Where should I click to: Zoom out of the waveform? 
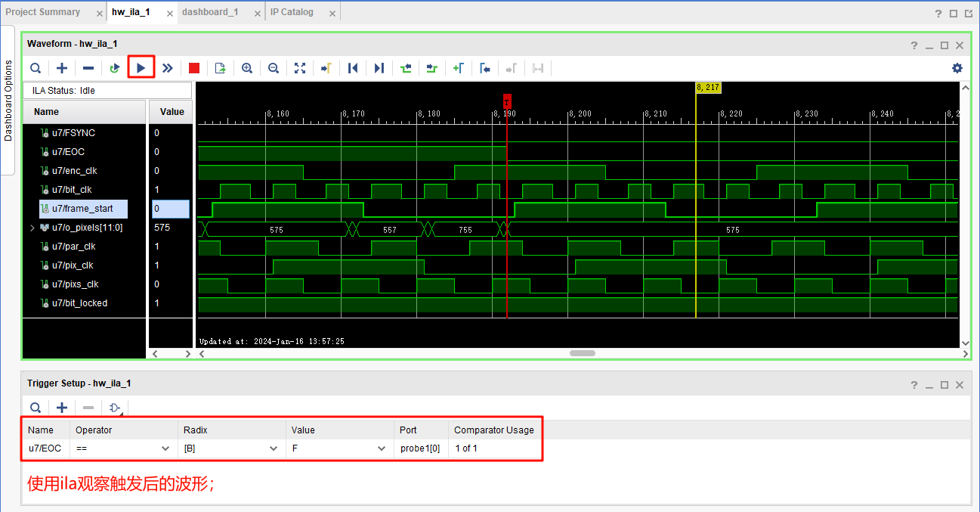(x=274, y=68)
